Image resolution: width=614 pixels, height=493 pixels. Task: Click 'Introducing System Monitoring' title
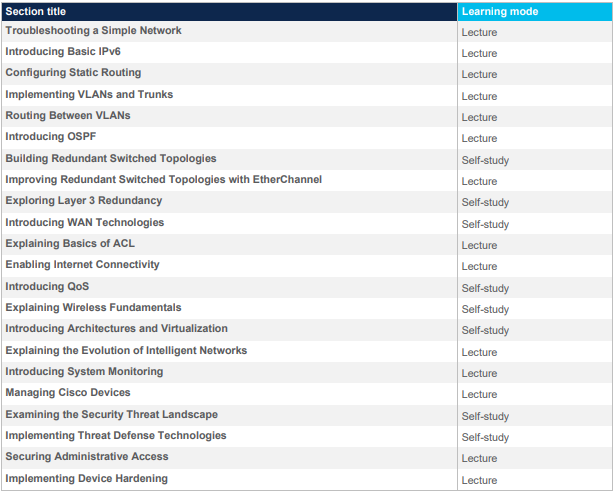pyautogui.click(x=84, y=372)
